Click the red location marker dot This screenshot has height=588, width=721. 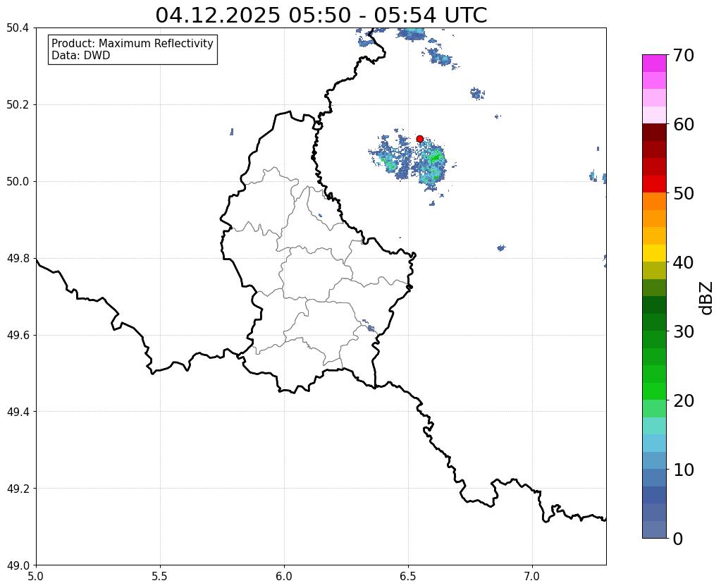pos(419,139)
